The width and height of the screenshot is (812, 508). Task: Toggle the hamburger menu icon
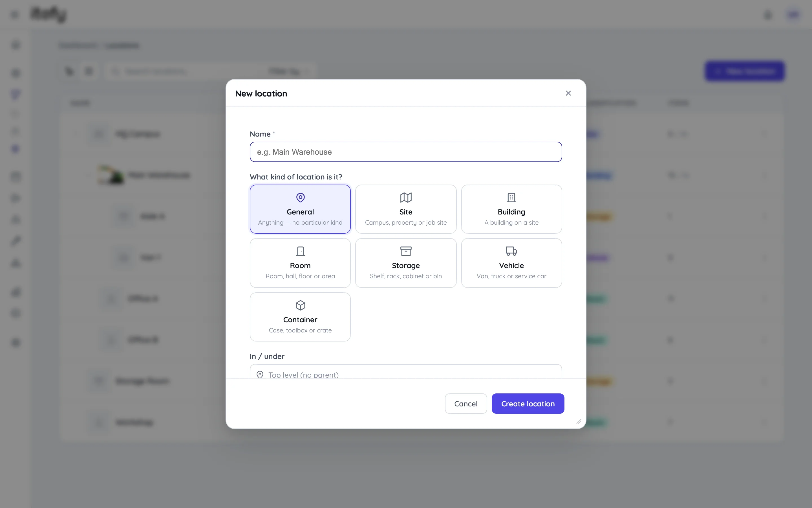[x=15, y=15]
